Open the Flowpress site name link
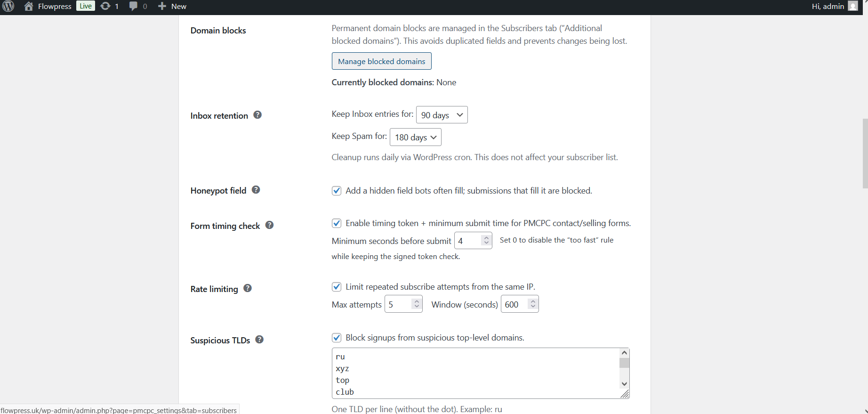 [x=55, y=6]
